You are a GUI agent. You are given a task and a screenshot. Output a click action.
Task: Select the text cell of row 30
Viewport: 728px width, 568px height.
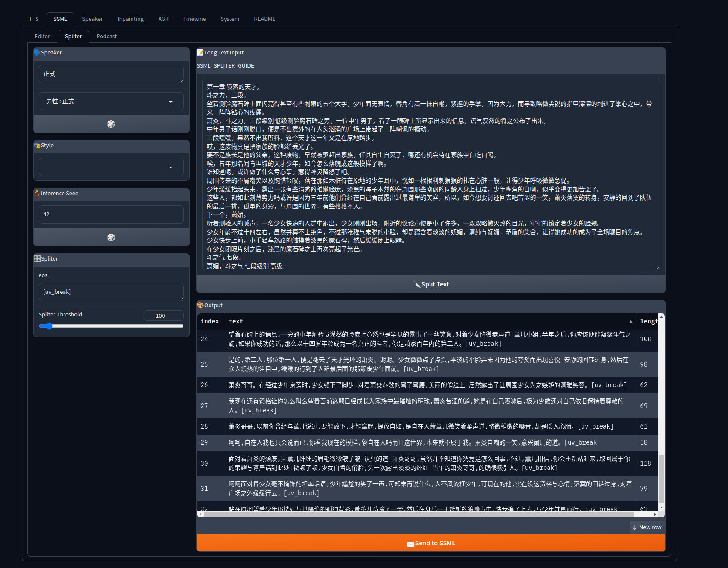(x=430, y=463)
